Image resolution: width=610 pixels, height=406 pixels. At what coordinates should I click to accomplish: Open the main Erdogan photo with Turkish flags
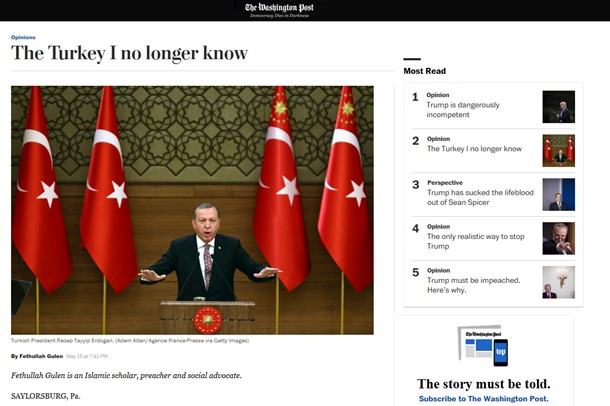point(192,209)
